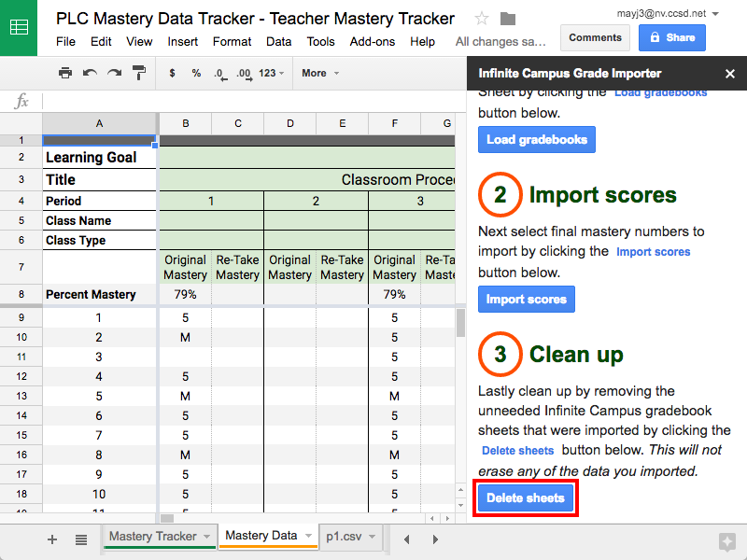The width and height of the screenshot is (747, 560).
Task: Select the Paint format tool
Action: [x=138, y=73]
